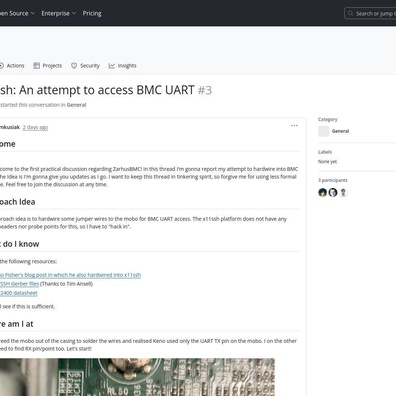
Task: Click the 'Category' sidebar heading
Action: tap(328, 119)
